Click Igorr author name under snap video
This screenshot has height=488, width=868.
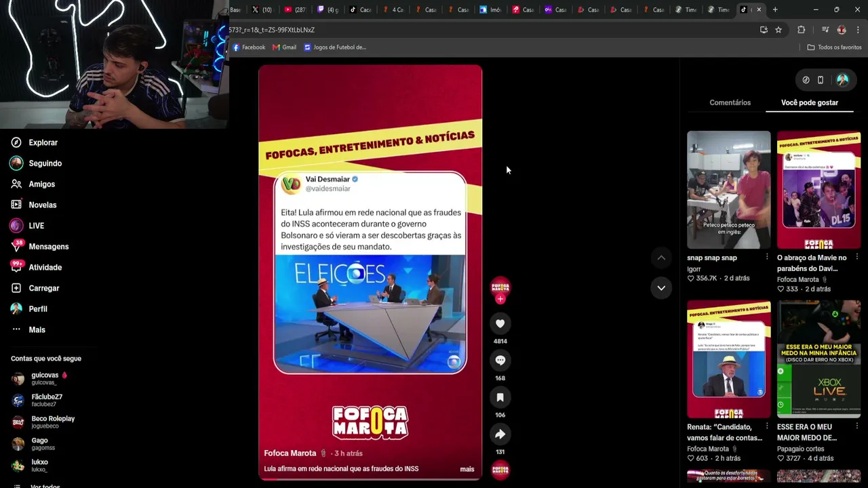click(694, 269)
